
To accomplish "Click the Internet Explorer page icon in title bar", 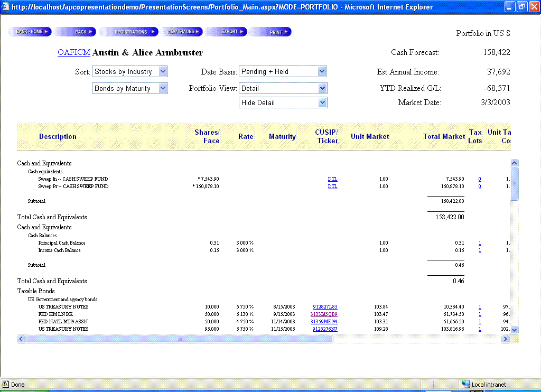I will click(x=5, y=6).
